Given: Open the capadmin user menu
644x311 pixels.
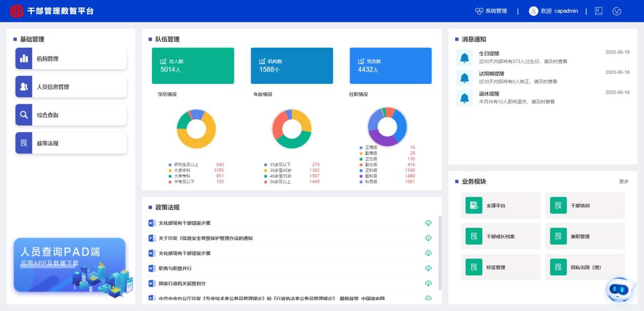Looking at the screenshot, I should (553, 11).
